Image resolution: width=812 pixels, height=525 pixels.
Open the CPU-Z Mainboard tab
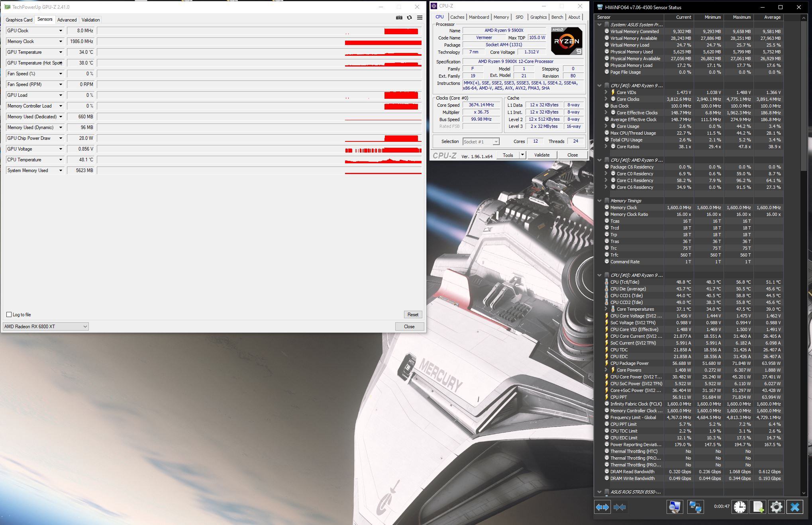479,17
